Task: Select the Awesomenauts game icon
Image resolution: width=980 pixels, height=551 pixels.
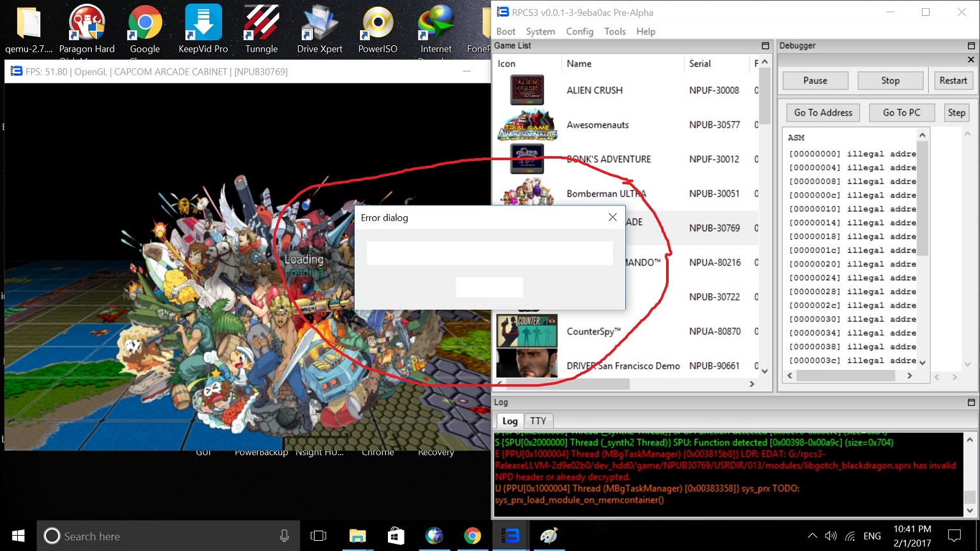Action: pyautogui.click(x=527, y=124)
